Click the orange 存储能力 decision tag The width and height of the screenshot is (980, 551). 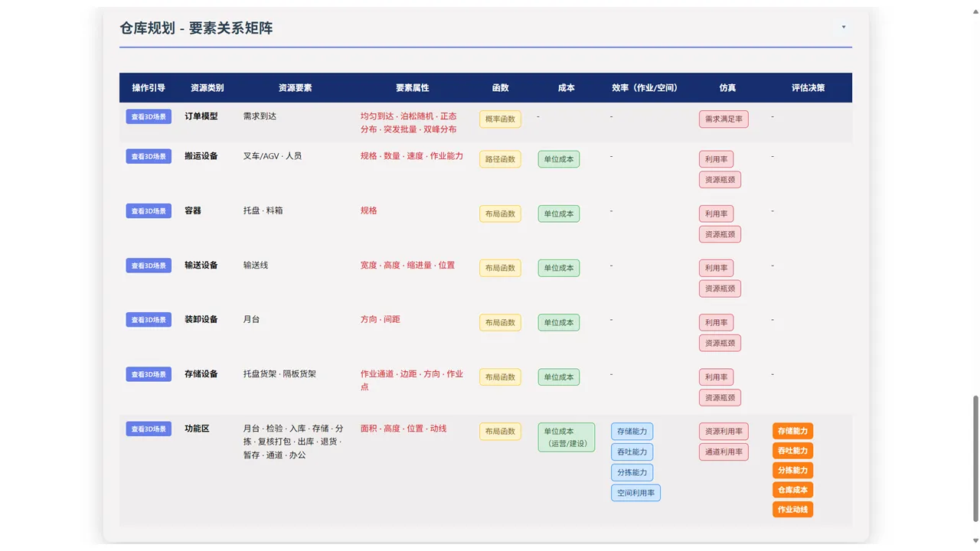792,431
